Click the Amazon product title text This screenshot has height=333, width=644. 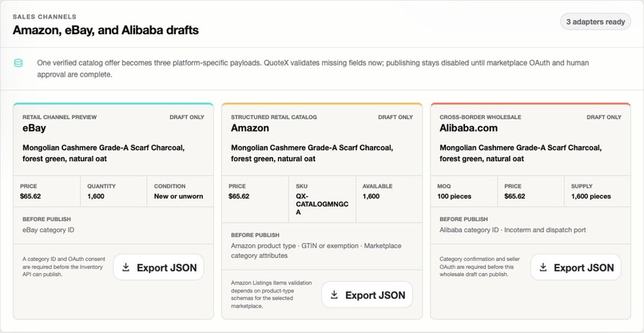[312, 153]
